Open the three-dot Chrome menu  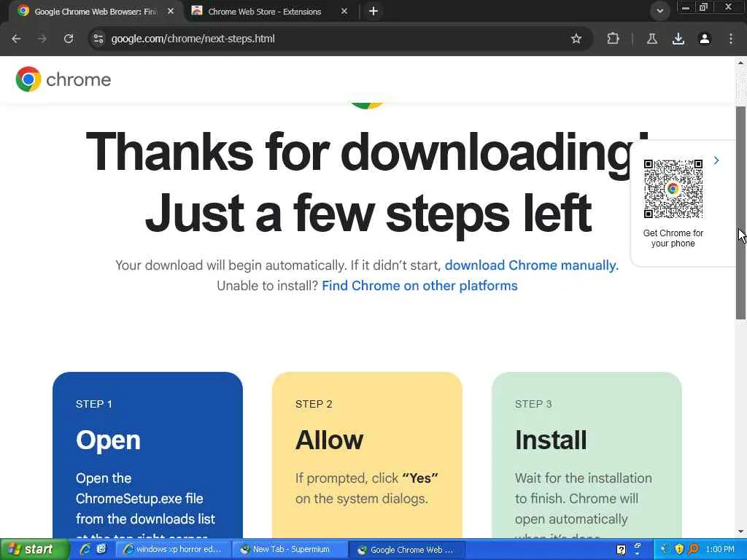pos(731,39)
